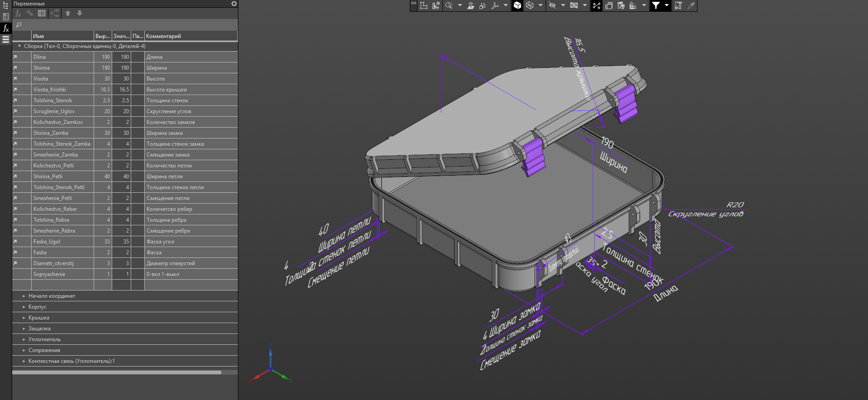Toggle the highlighted constraints display icon
The image size is (868, 400).
click(597, 5)
